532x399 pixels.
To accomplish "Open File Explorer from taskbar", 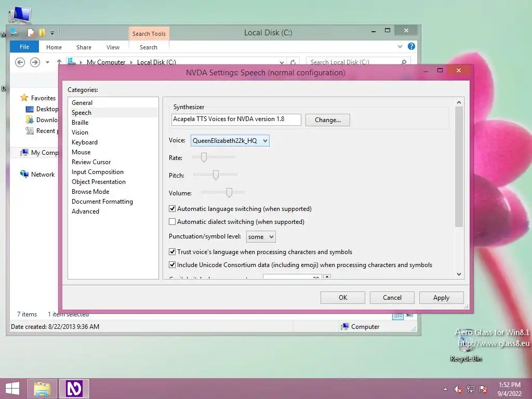I will point(42,389).
